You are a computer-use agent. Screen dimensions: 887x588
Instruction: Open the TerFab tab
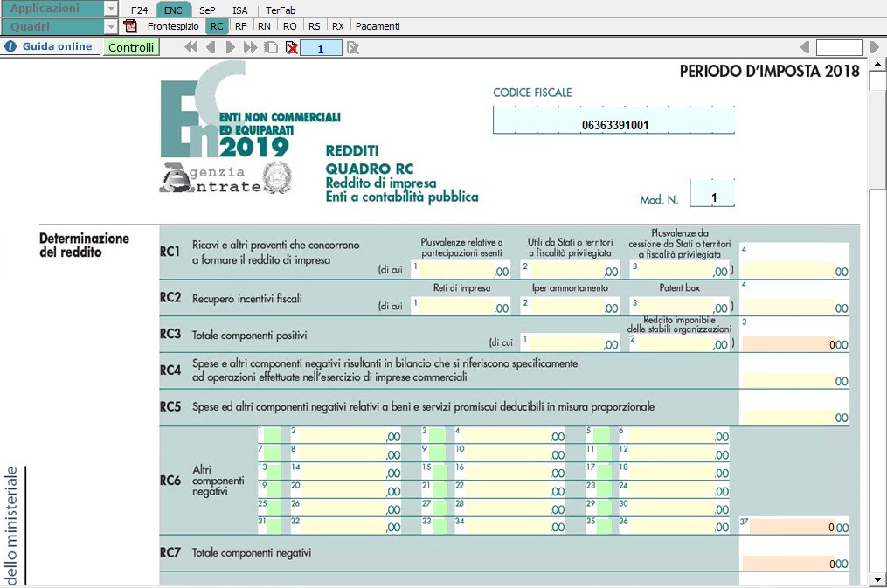tap(281, 10)
